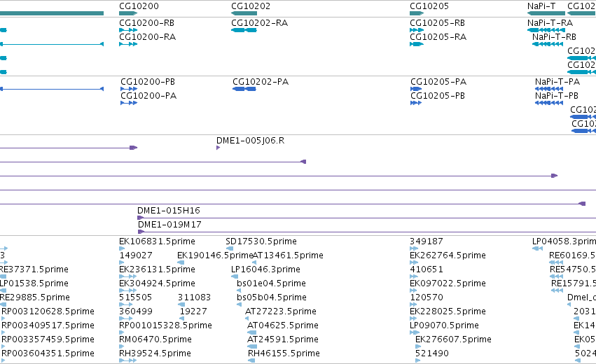Click the CG10205-PA protein label
The image size is (596, 364).
438,82
